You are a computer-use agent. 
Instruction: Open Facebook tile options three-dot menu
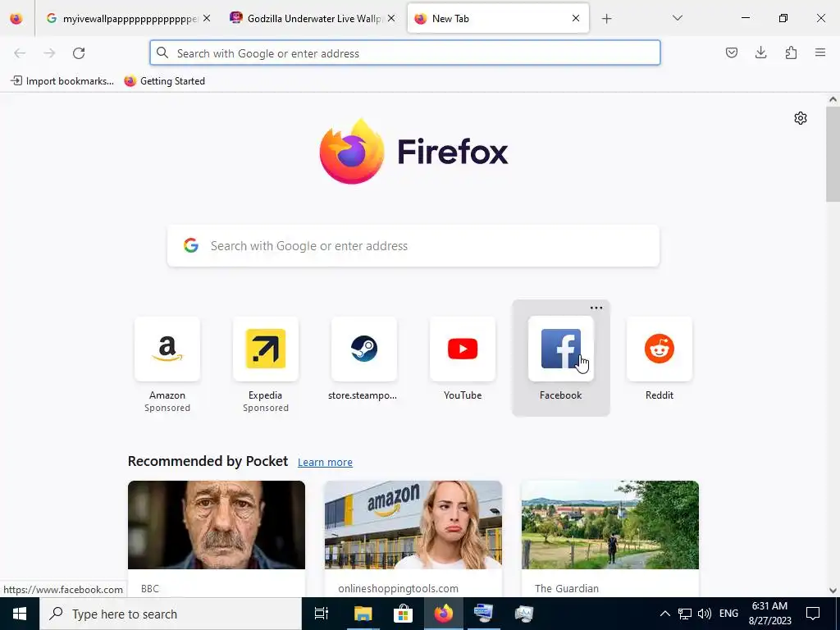596,308
